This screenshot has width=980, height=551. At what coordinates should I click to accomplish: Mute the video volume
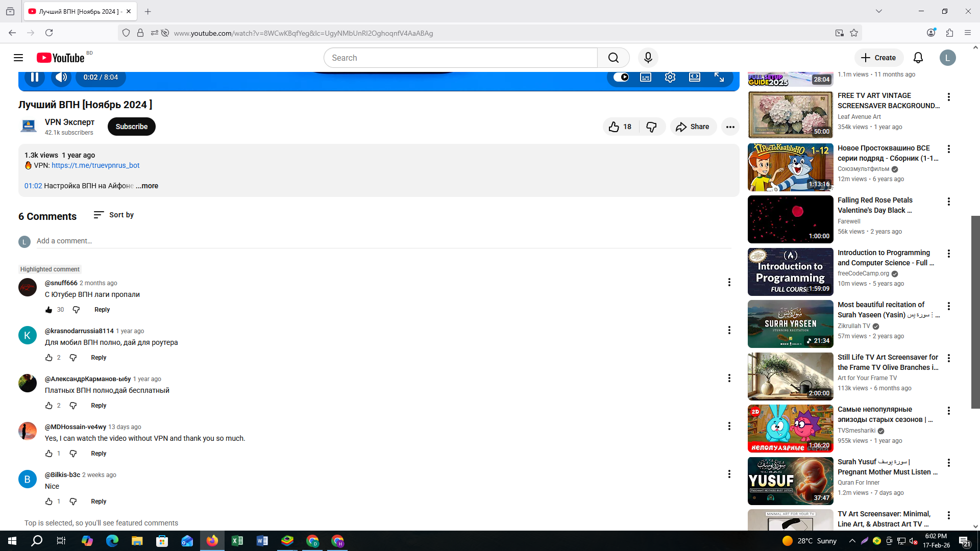click(61, 77)
